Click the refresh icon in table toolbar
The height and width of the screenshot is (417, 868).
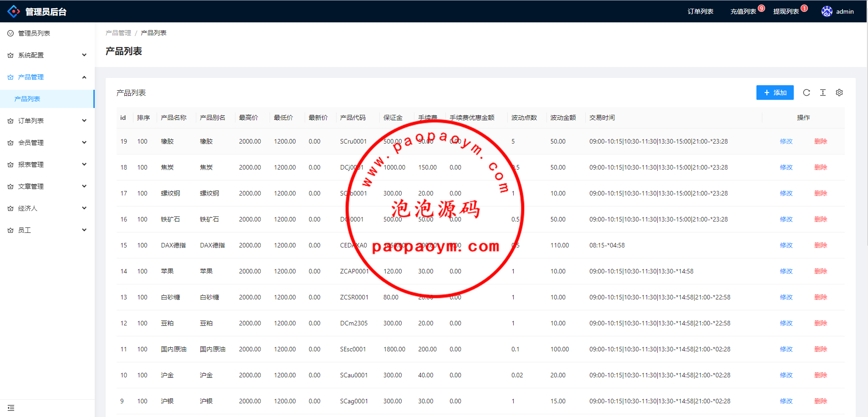806,93
